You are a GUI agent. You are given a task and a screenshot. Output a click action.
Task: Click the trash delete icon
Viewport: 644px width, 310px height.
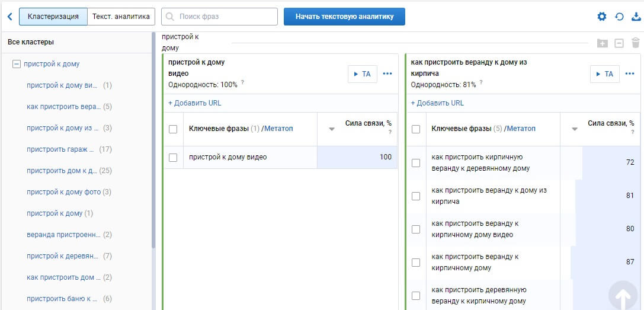pyautogui.click(x=636, y=43)
